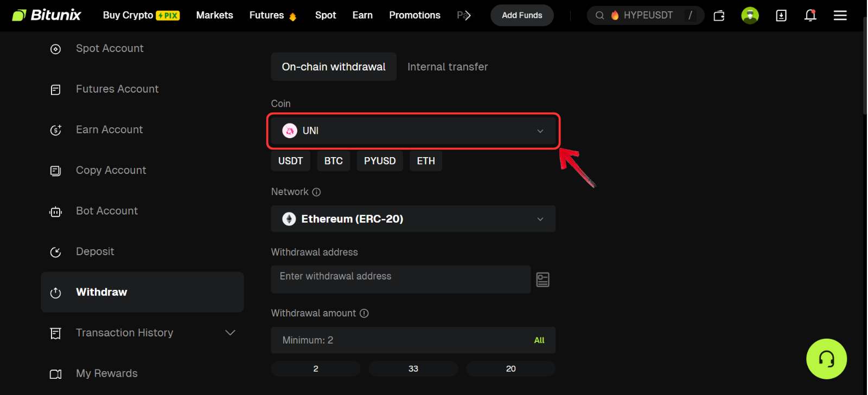Screen dimensions: 868x395
Task: Open the notifications bell
Action: tap(810, 15)
